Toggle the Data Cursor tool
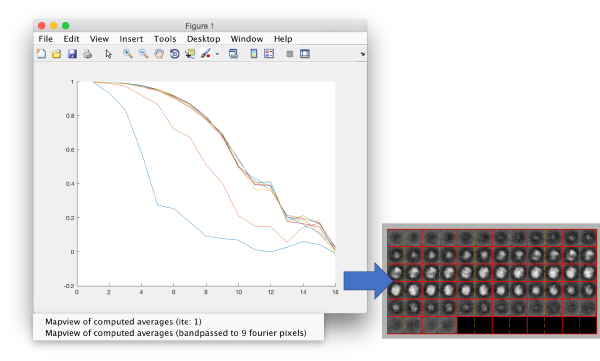Viewport: 600px width, 361px height. click(x=190, y=54)
